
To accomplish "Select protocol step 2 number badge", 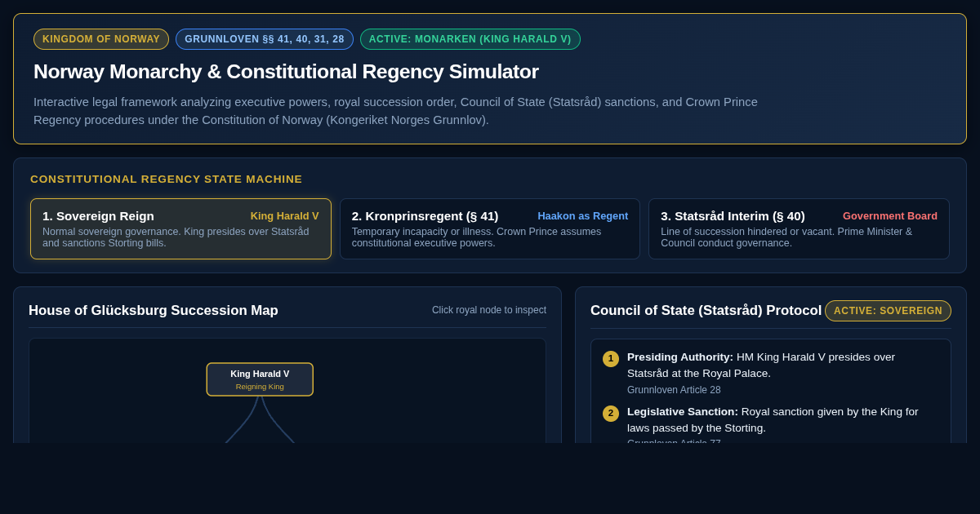I will 611,414.
